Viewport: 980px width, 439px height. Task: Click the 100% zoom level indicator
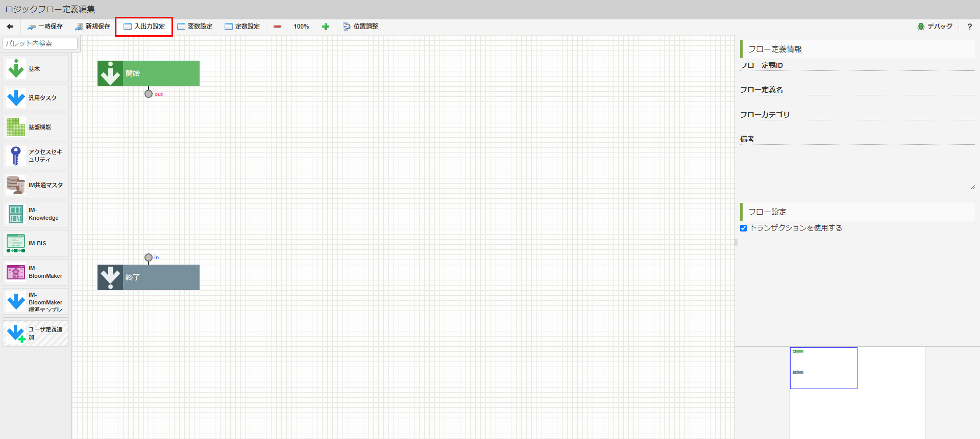(x=301, y=27)
